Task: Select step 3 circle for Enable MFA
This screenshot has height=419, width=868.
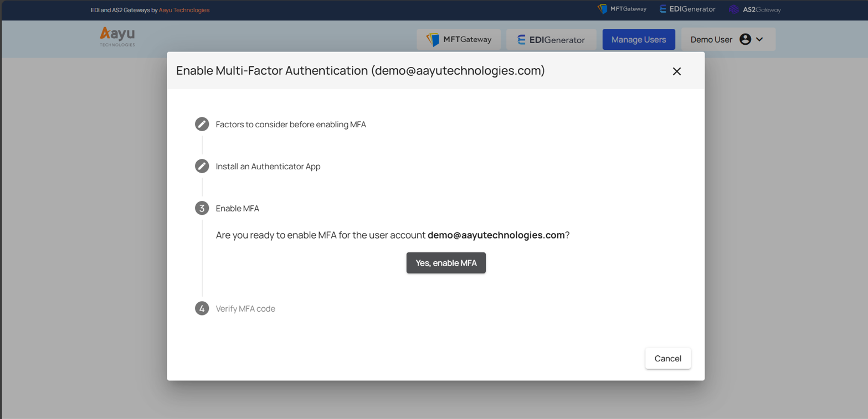Action: point(202,208)
